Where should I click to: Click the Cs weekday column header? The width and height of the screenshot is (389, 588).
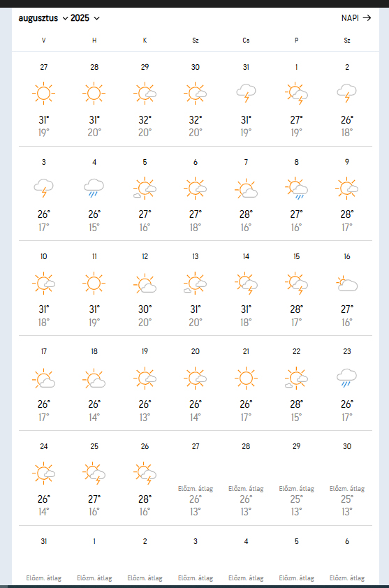pos(246,40)
